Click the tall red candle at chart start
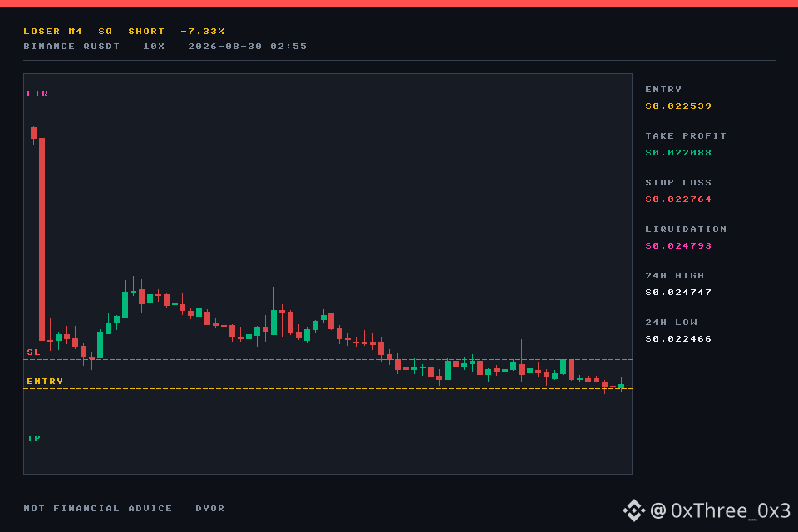This screenshot has width=798, height=532. click(x=42, y=239)
